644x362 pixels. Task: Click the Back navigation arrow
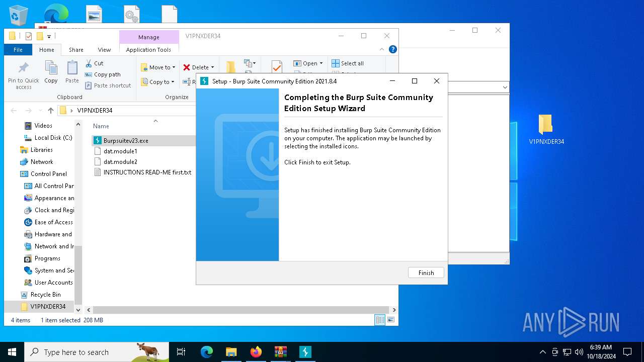(x=14, y=111)
